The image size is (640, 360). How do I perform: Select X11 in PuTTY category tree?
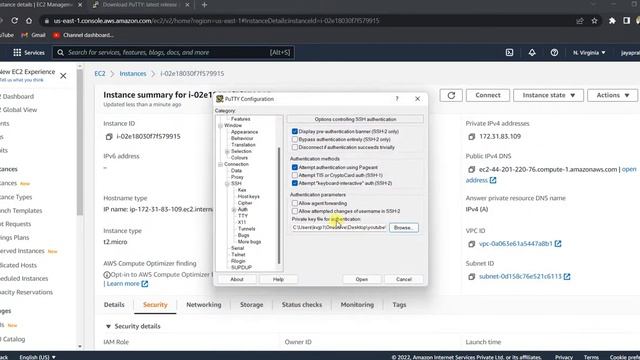(x=242, y=222)
